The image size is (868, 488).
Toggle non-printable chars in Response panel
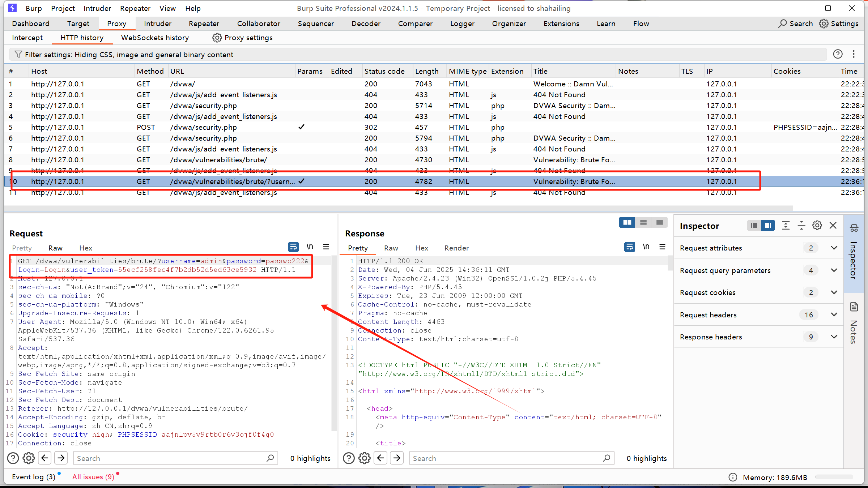point(646,247)
